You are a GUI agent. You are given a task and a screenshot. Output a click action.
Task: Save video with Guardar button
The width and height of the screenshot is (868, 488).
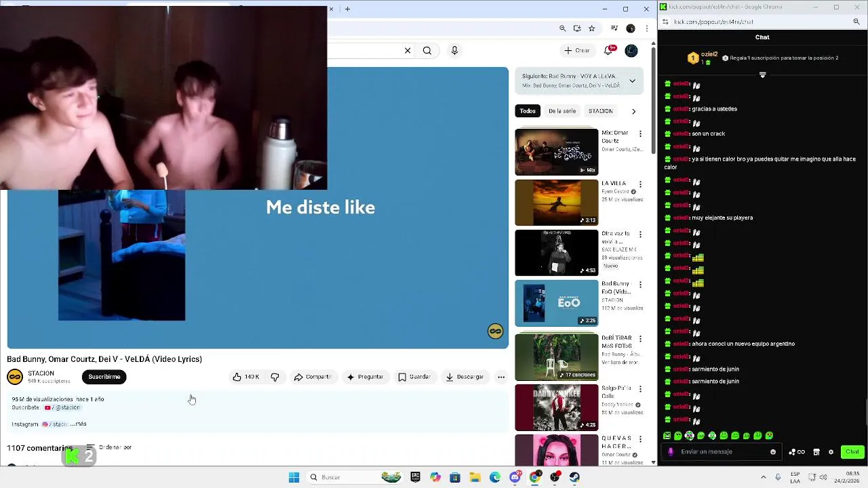[x=414, y=377]
